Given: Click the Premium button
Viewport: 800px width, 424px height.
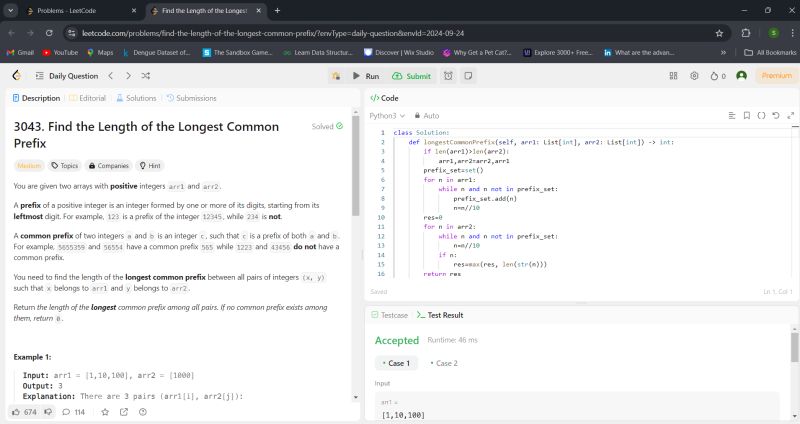Looking at the screenshot, I should 777,76.
